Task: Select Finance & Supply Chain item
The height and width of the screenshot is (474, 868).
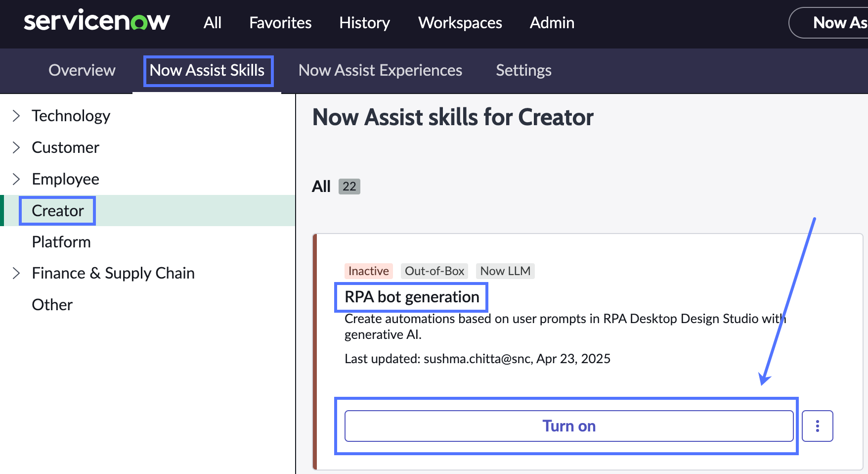Action: [113, 273]
